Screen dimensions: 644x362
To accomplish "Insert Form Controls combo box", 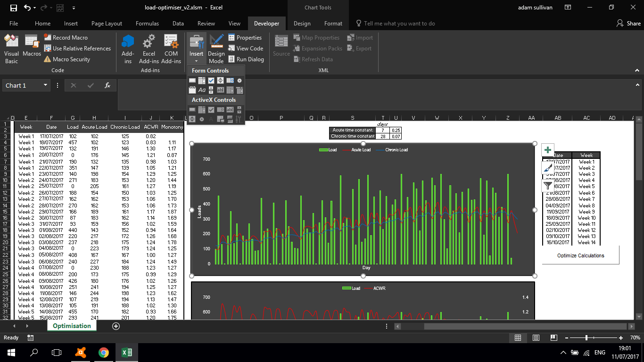I will (202, 81).
